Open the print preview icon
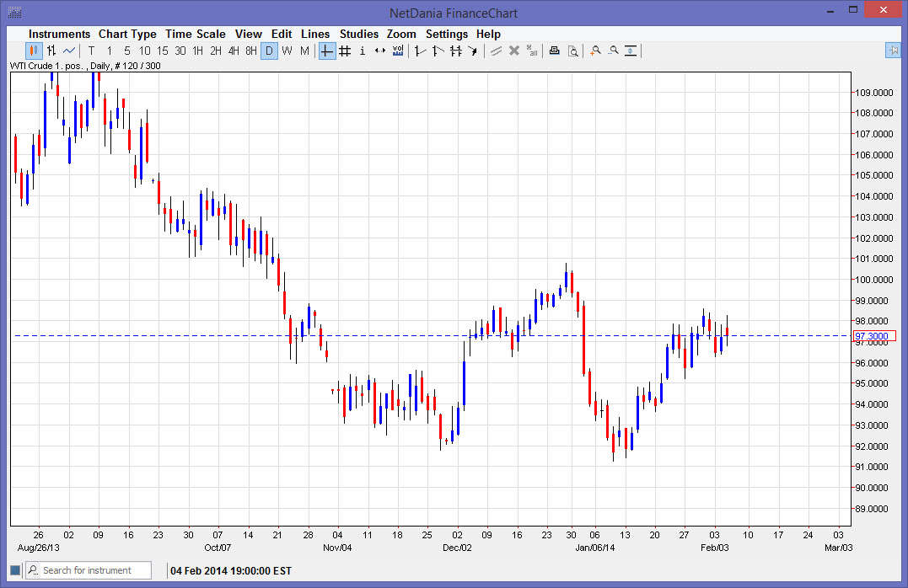Screen dimensions: 908x588 click(572, 51)
